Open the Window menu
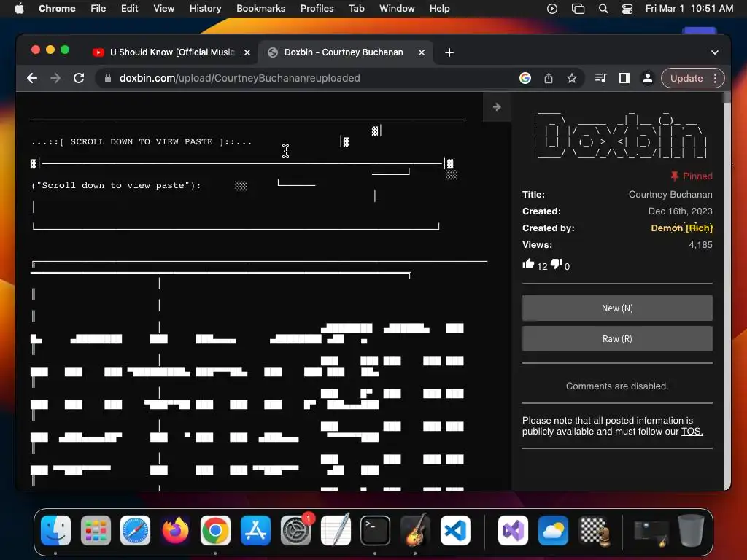Viewport: 747px width, 560px height. pyautogui.click(x=397, y=8)
